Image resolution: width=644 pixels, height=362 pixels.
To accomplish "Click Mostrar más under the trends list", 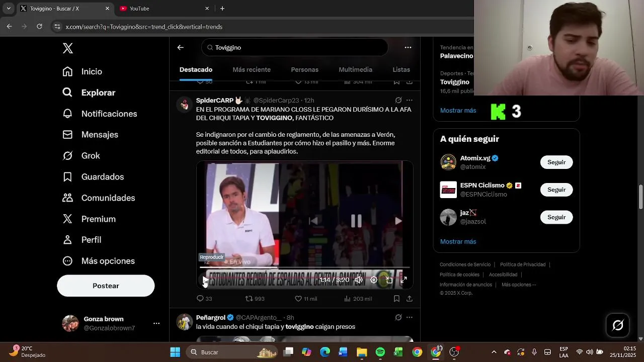I will coord(458,110).
